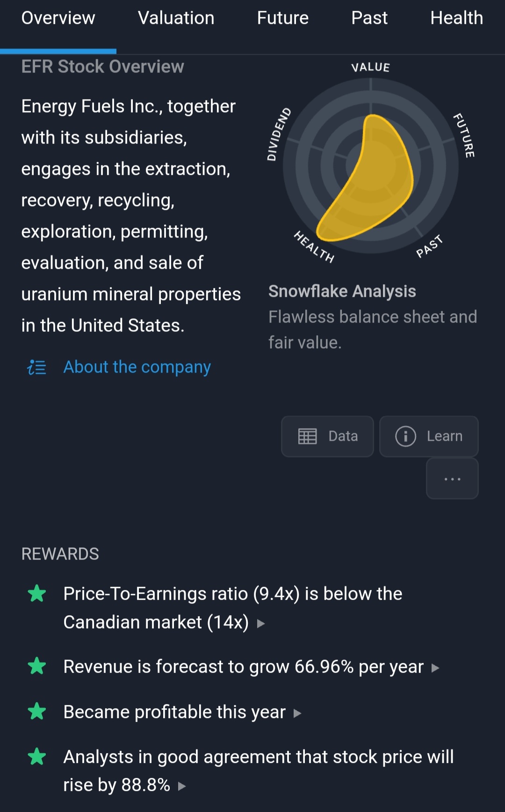Select the Health tab
505x812 pixels.
click(x=456, y=18)
